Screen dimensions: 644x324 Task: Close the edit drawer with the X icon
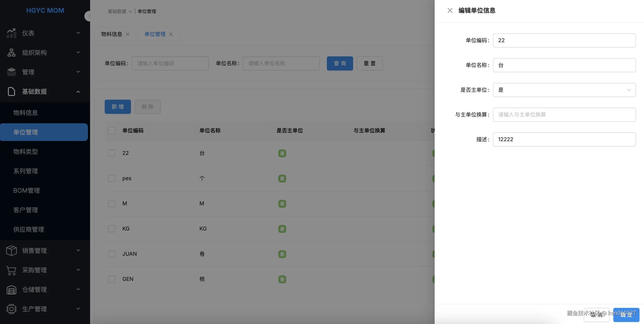[450, 11]
